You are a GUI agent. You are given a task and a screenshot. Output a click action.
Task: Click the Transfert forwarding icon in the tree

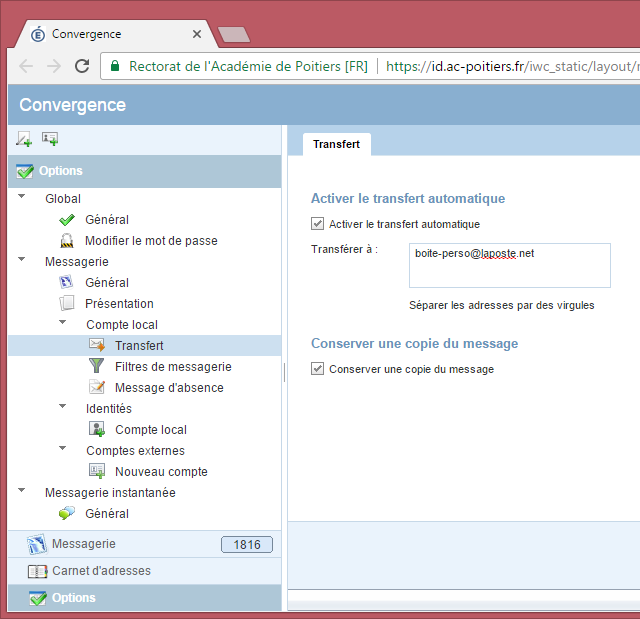pos(97,345)
